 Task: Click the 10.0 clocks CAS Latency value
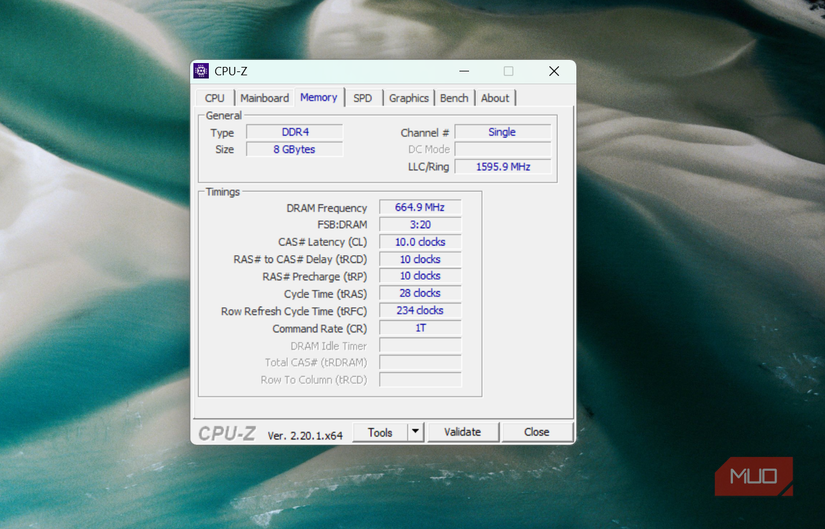click(420, 242)
